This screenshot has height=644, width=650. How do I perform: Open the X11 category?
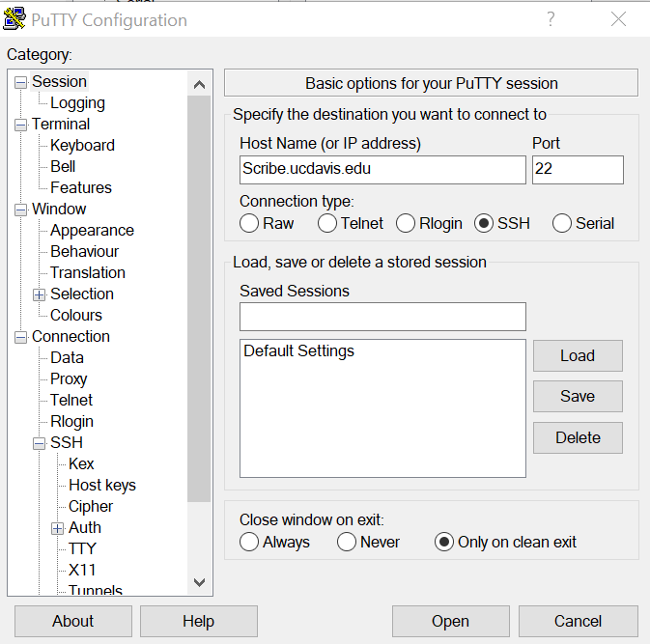tap(82, 571)
